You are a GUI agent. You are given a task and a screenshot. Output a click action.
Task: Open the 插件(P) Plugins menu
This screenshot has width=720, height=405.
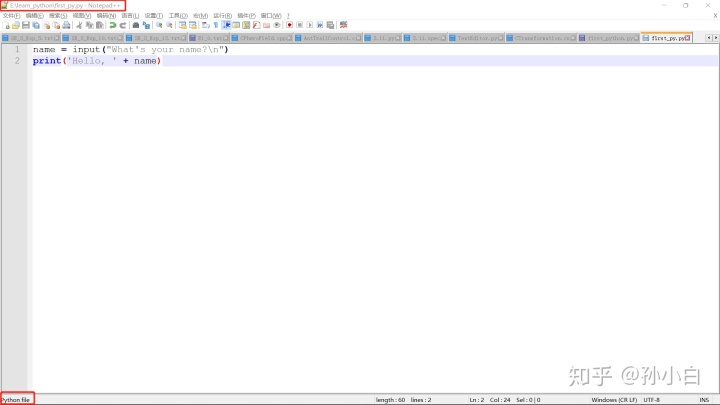click(247, 16)
